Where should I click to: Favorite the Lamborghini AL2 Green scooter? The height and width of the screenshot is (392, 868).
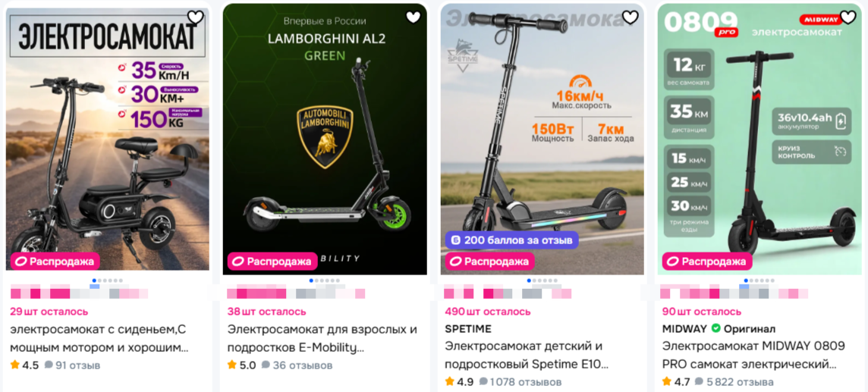click(x=413, y=17)
